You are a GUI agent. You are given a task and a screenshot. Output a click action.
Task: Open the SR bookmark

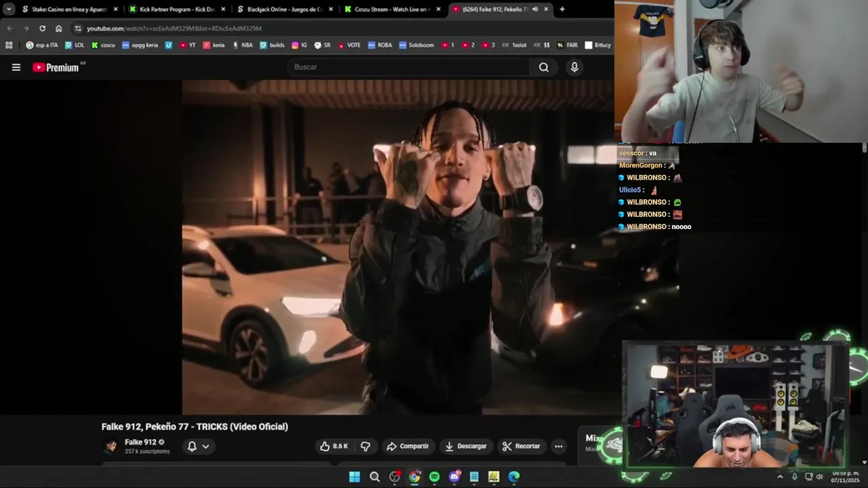(x=322, y=45)
